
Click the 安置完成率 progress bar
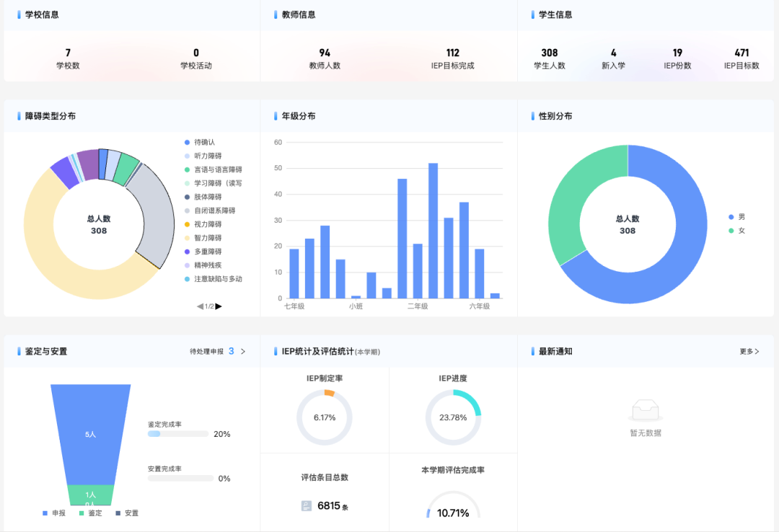[180, 479]
